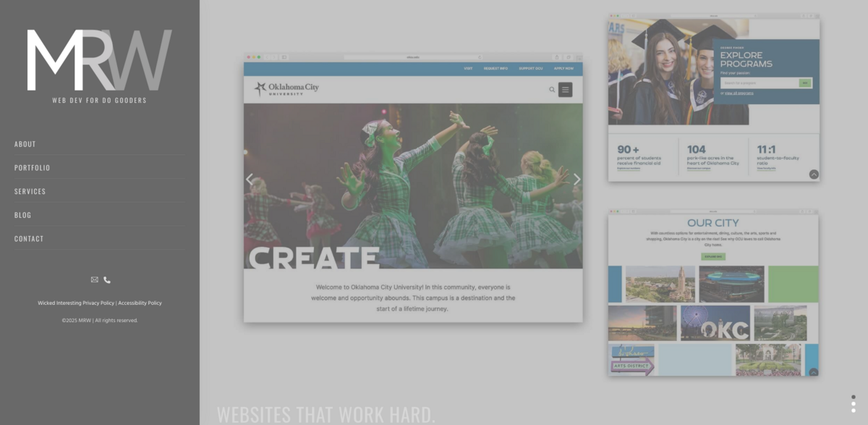The height and width of the screenshot is (425, 868).
Task: Go back a slide using the left chevron
Action: tap(250, 179)
